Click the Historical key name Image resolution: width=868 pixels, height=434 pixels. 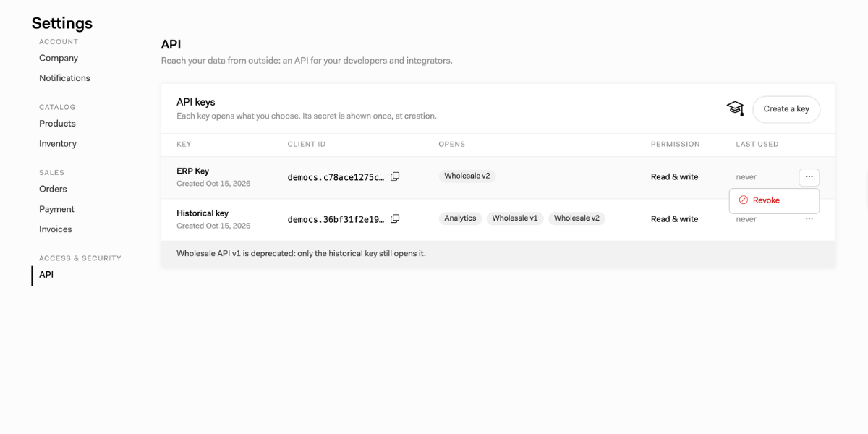tap(203, 213)
